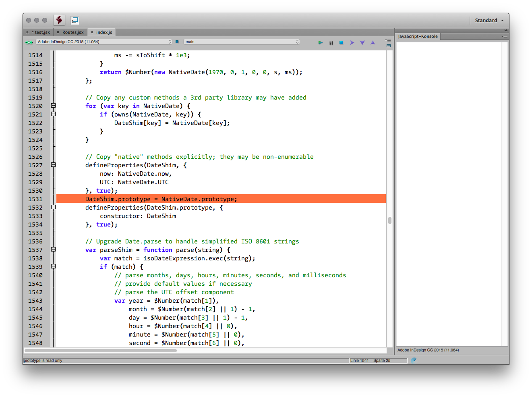Image resolution: width=532 pixels, height=397 pixels.
Task: Collapse side panels with double-arrow icon
Action: coord(506,30)
